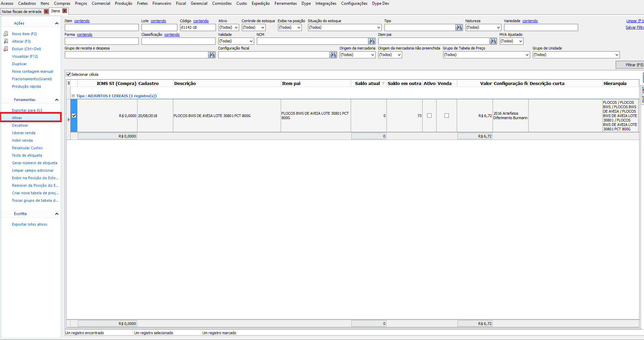Collapse the Escritta panel section
The width and height of the screenshot is (644, 340).
click(57, 214)
